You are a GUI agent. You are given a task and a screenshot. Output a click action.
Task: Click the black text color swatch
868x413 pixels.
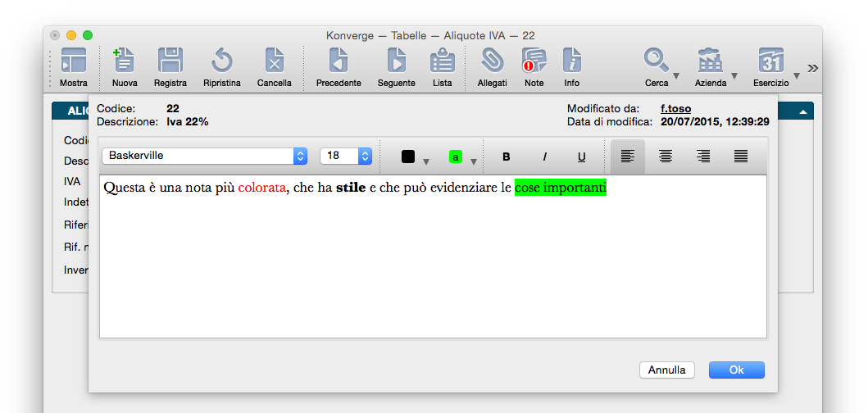point(408,157)
